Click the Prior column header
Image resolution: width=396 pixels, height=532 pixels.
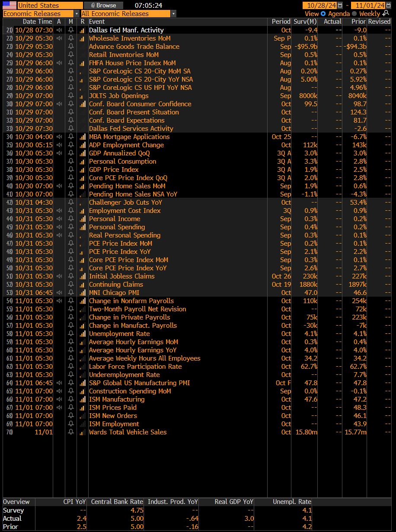point(358,22)
